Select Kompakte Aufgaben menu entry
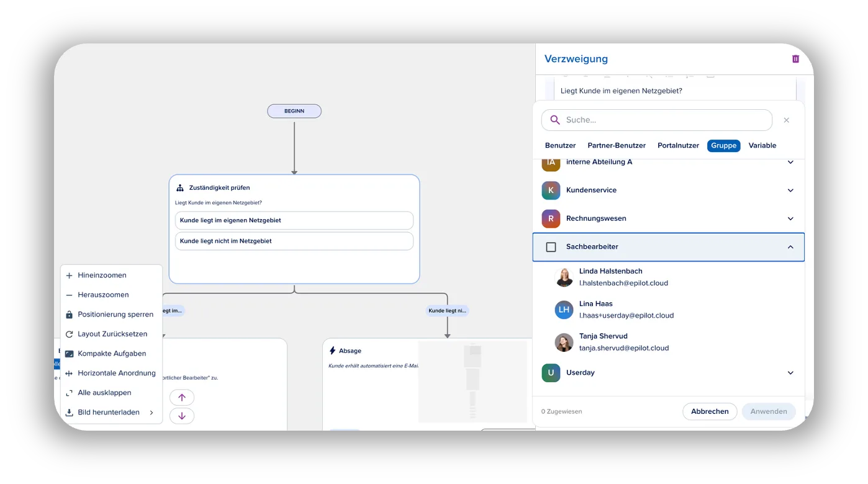868x484 pixels. click(x=112, y=354)
